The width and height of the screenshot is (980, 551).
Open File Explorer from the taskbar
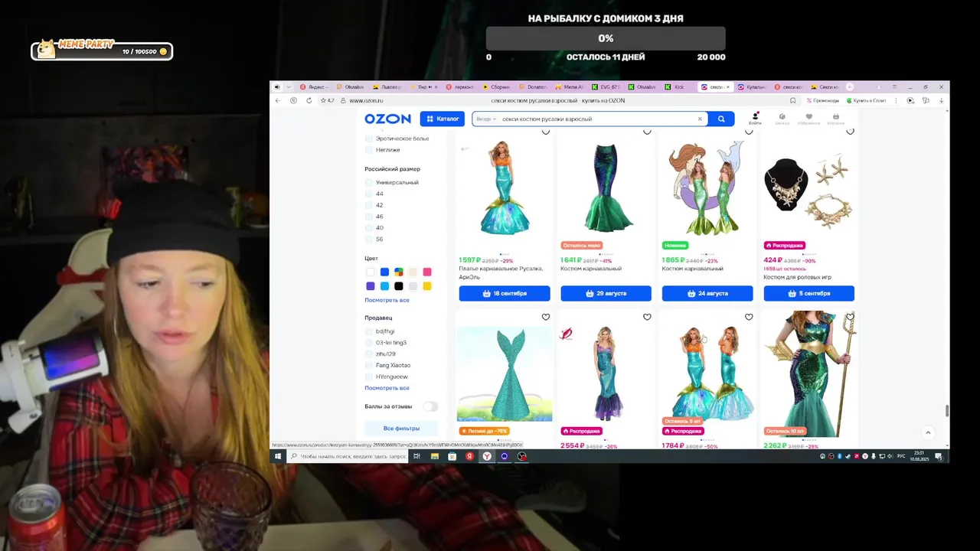(435, 456)
